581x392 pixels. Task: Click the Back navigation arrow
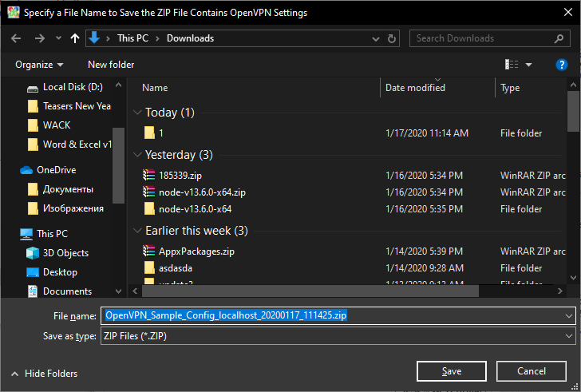pyautogui.click(x=16, y=38)
